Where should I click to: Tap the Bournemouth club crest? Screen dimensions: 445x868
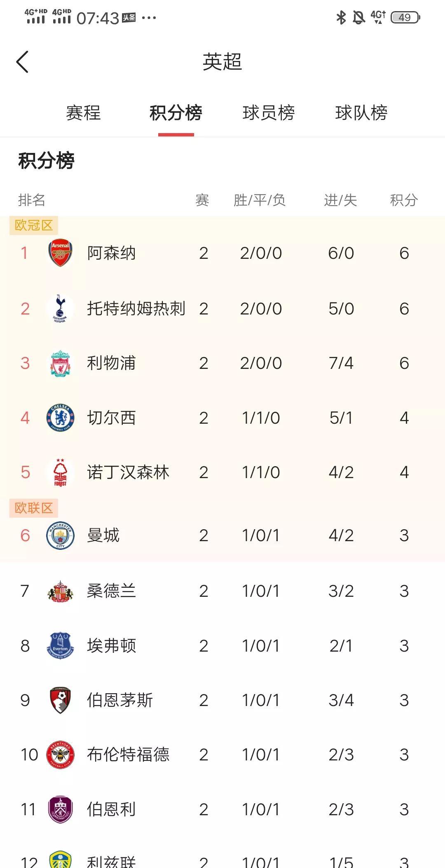pos(60,700)
